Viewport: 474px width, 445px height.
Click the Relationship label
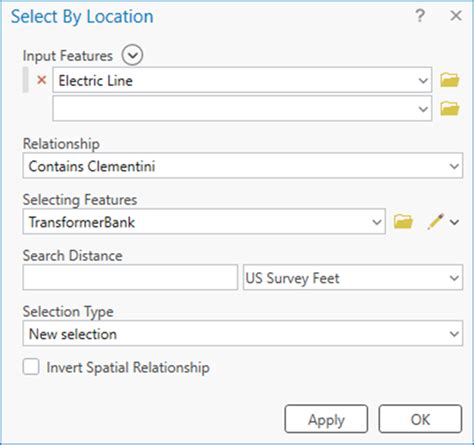click(x=61, y=144)
